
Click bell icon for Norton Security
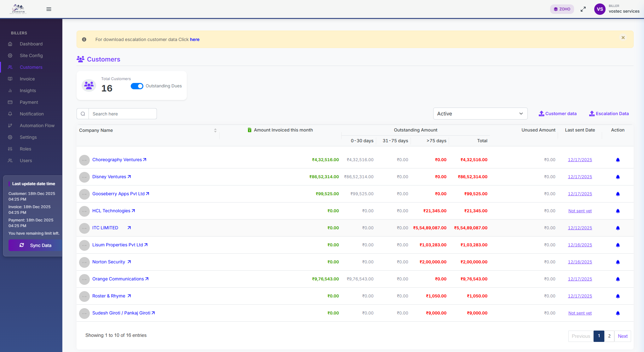point(618,262)
